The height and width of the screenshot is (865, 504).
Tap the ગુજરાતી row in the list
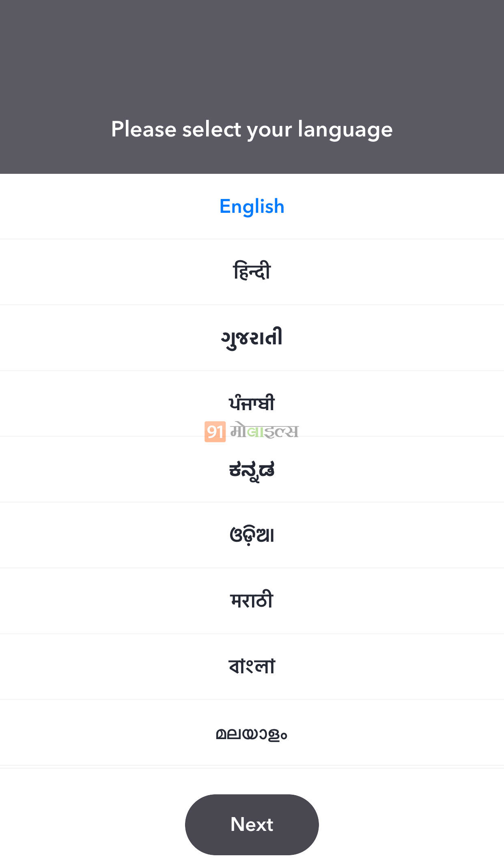[x=252, y=338]
